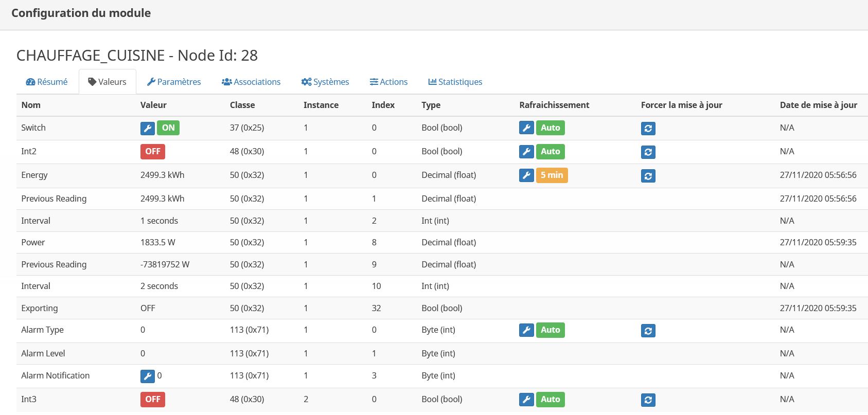868x415 pixels.
Task: Click wrench icon next to Alarm Notification value
Action: (x=147, y=376)
